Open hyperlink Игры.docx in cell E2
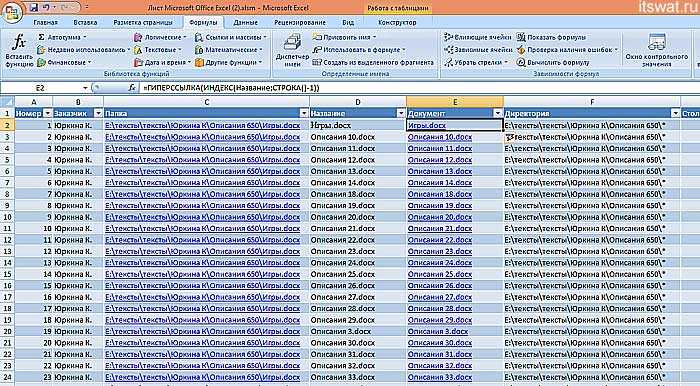 click(427, 125)
